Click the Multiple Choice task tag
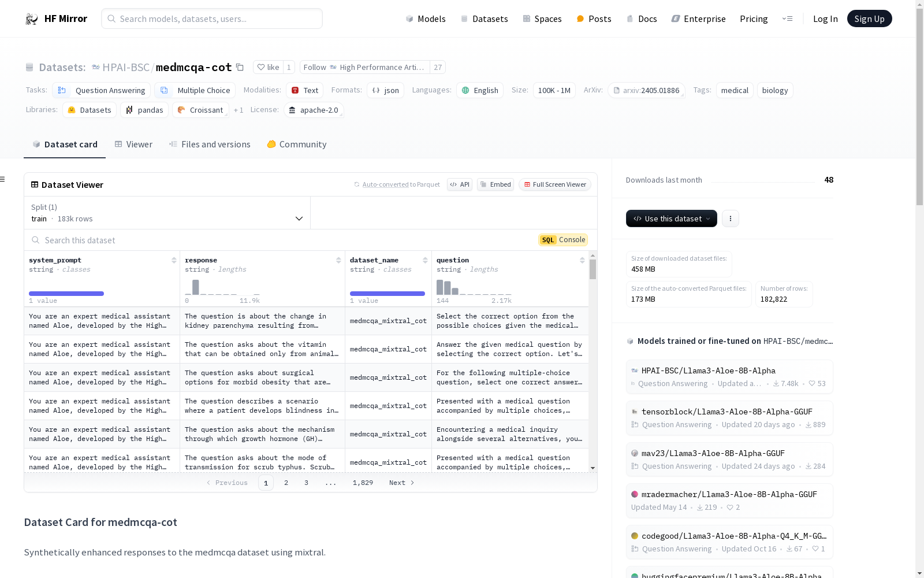The image size is (924, 578). pos(195,90)
